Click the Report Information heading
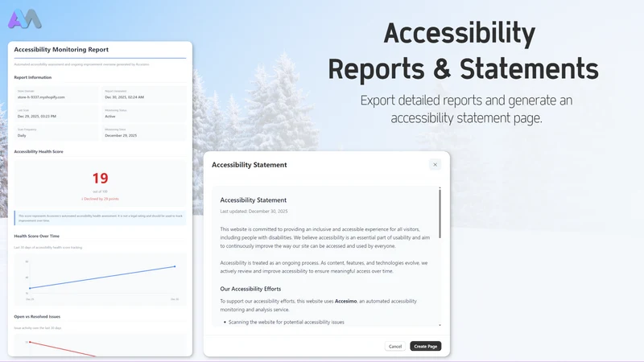644x362 pixels. tap(33, 77)
